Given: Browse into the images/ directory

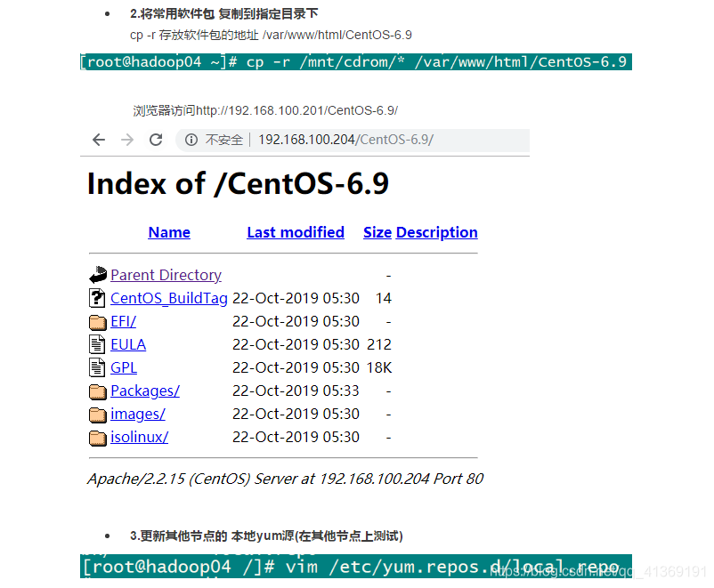Looking at the screenshot, I should point(138,415).
